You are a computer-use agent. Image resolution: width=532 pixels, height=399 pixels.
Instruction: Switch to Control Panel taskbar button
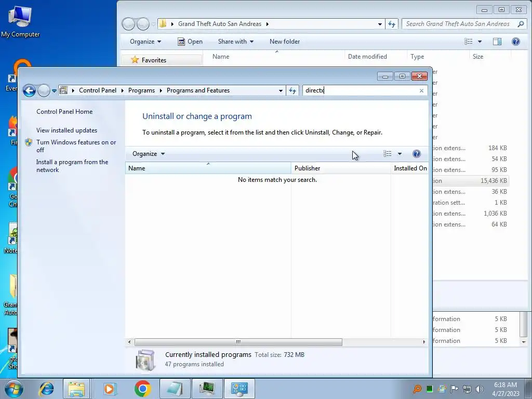(240, 389)
